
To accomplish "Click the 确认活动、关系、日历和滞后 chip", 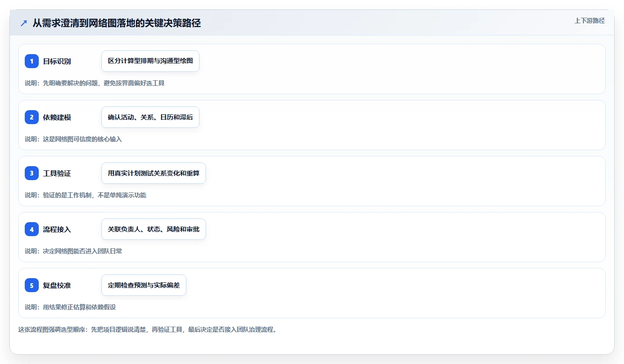I will (150, 117).
